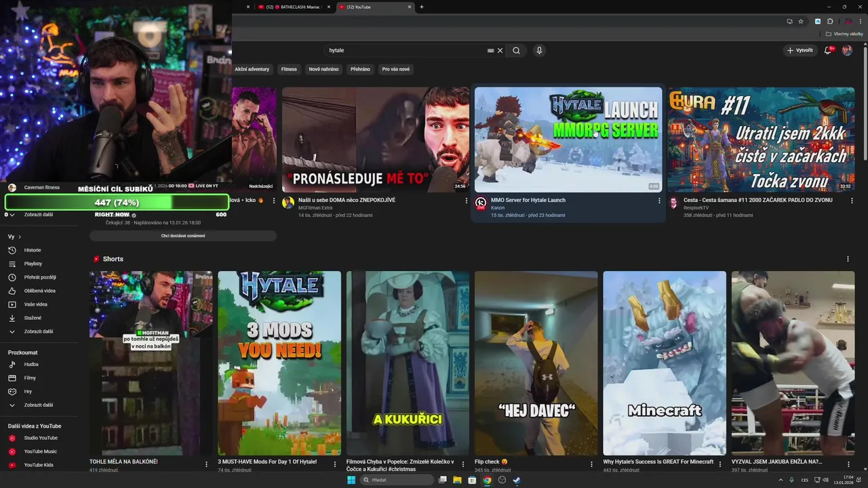Open the Windows Start menu

[x=351, y=480]
